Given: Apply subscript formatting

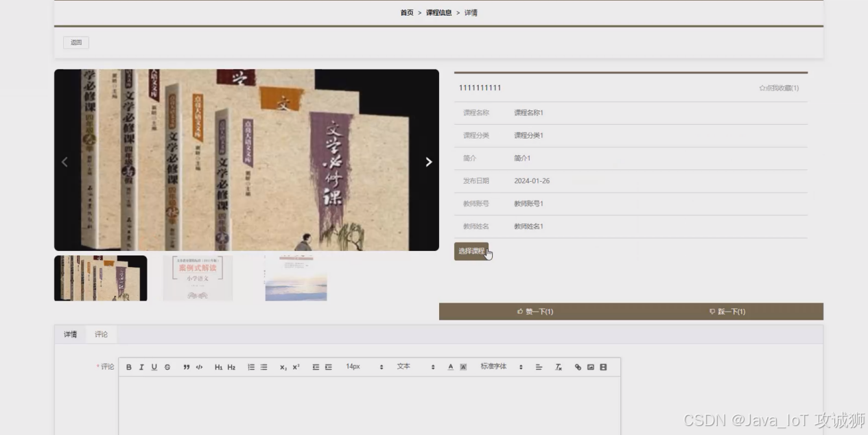Looking at the screenshot, I should 283,367.
